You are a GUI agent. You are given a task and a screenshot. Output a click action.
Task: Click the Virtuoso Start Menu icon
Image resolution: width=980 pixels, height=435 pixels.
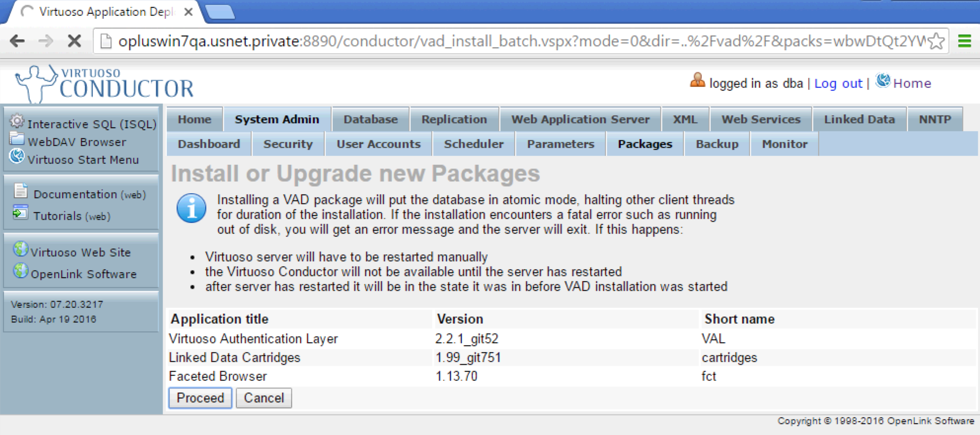17,156
